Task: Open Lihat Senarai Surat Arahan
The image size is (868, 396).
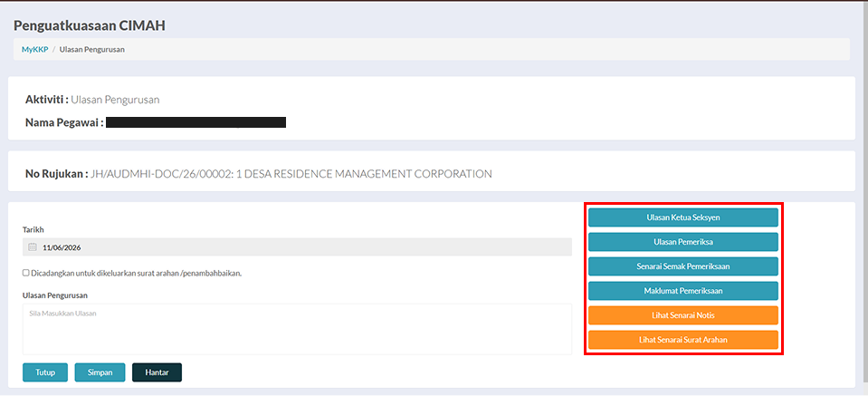Action: 683,340
